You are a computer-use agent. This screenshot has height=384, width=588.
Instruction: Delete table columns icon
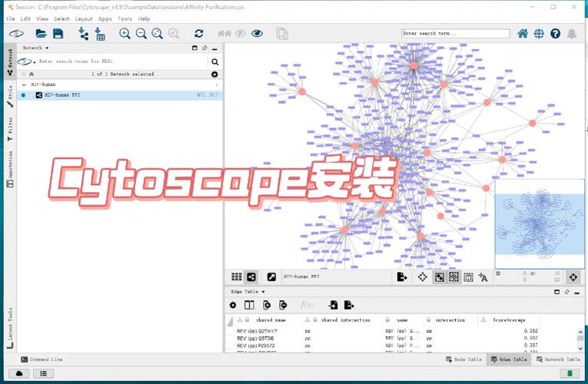pyautogui.click(x=283, y=306)
